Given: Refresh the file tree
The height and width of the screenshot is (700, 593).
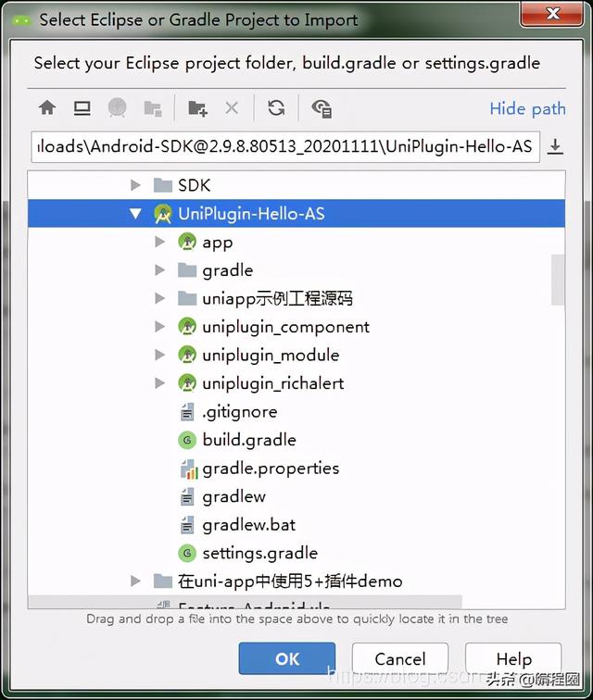Looking at the screenshot, I should (x=276, y=108).
